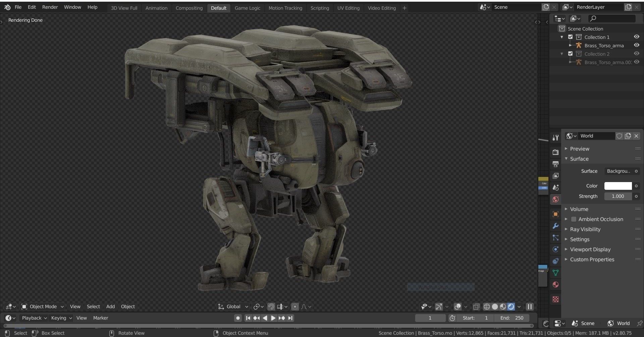The image size is (644, 337).
Task: Open the Scene properties tab
Action: coord(555,187)
